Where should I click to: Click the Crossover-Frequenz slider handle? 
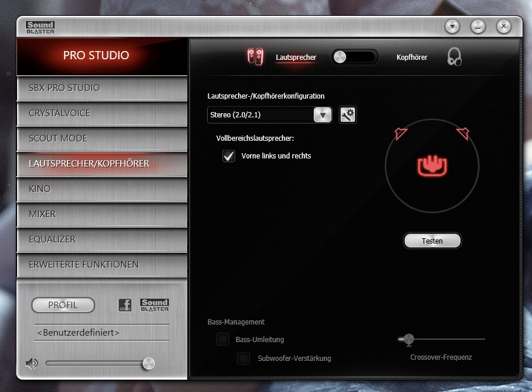pyautogui.click(x=408, y=339)
